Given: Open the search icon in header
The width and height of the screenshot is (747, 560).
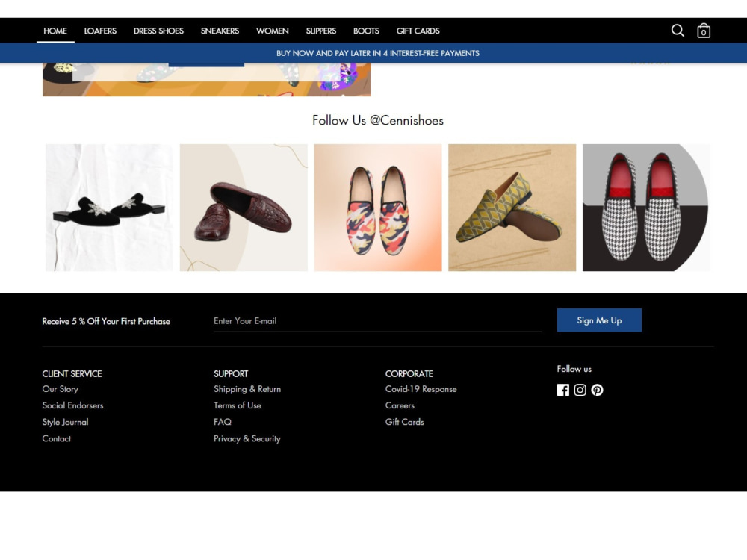Looking at the screenshot, I should pyautogui.click(x=678, y=31).
